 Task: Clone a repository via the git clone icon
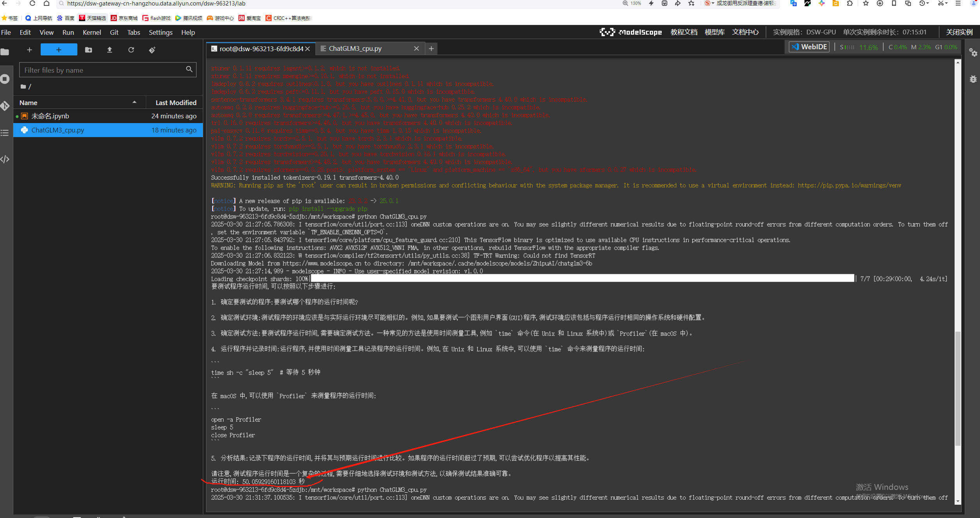tap(152, 50)
